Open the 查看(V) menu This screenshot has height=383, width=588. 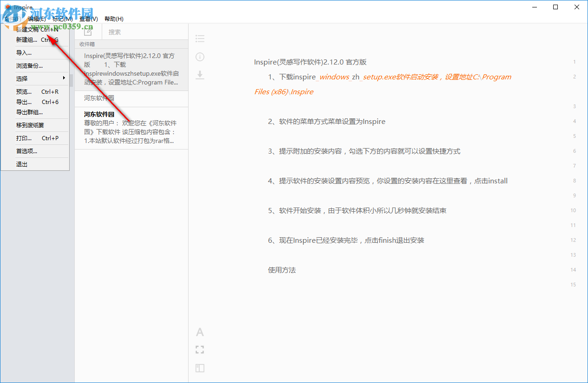[89, 19]
